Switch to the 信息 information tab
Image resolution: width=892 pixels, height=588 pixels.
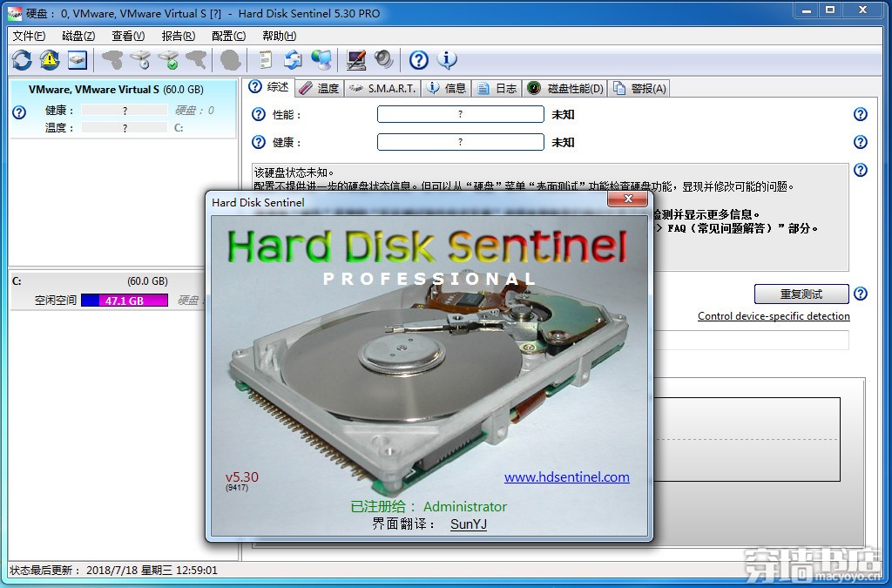[447, 88]
